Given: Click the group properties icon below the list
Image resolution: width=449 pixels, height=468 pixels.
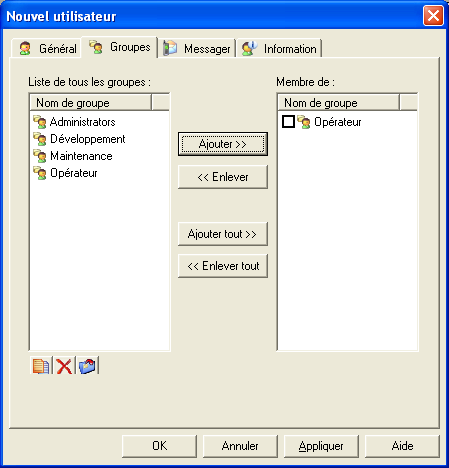Looking at the screenshot, I should click(x=41, y=365).
